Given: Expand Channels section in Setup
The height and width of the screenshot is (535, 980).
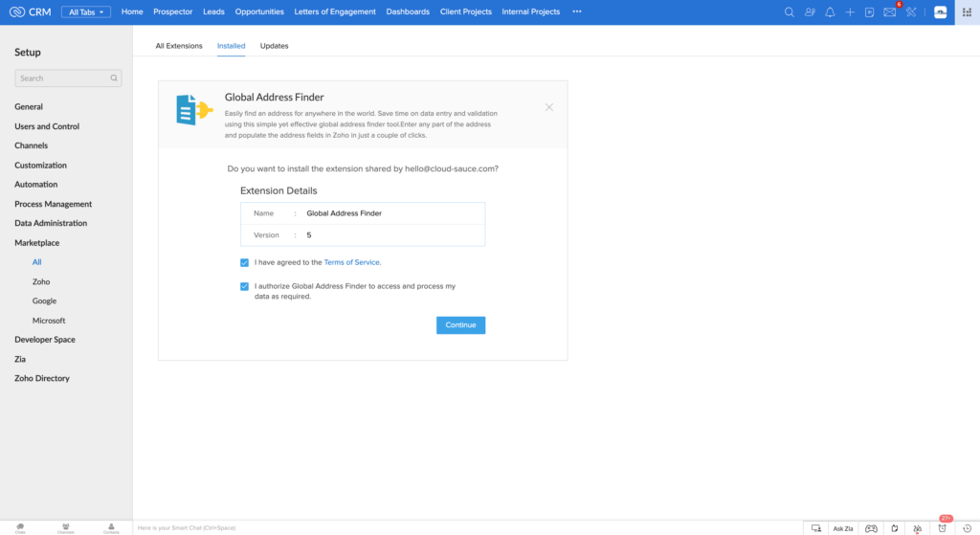Looking at the screenshot, I should pyautogui.click(x=32, y=145).
